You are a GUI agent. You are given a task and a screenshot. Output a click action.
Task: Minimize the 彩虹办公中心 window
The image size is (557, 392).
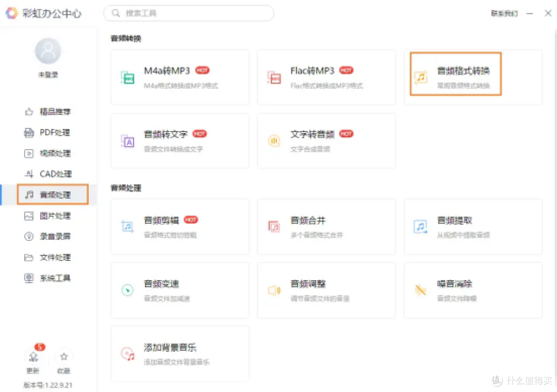click(530, 13)
